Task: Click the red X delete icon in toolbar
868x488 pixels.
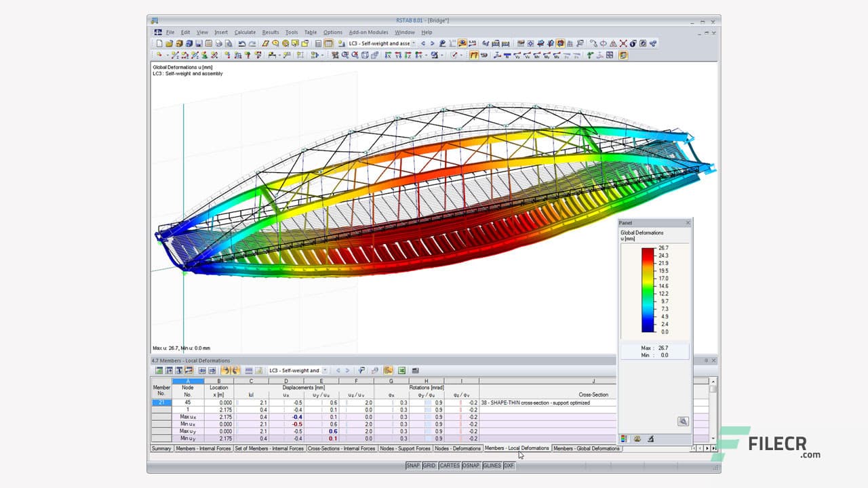Action: tap(623, 43)
